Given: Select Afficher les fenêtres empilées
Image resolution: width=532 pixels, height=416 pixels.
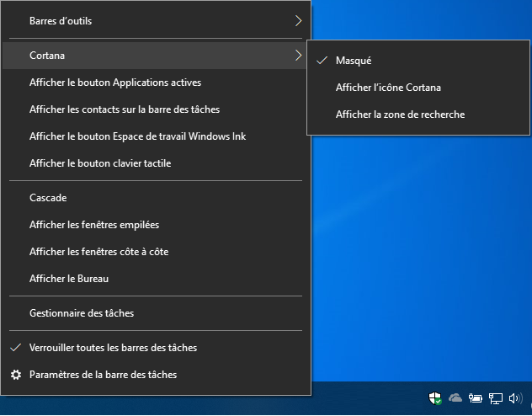Looking at the screenshot, I should tap(156, 225).
